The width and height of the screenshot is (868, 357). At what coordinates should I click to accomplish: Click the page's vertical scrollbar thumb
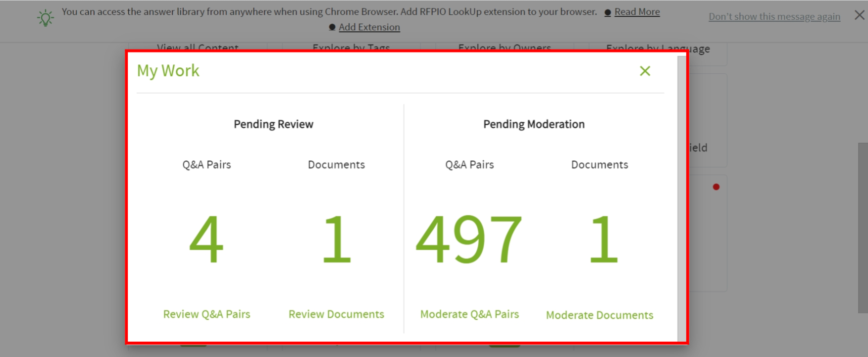[863, 228]
